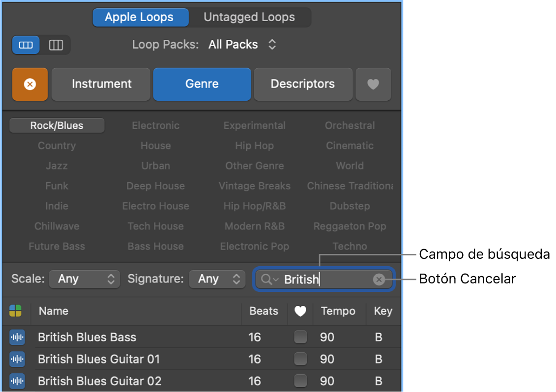Switch to the Untagged Loops tab
This screenshot has width=556, height=392.
tap(249, 17)
